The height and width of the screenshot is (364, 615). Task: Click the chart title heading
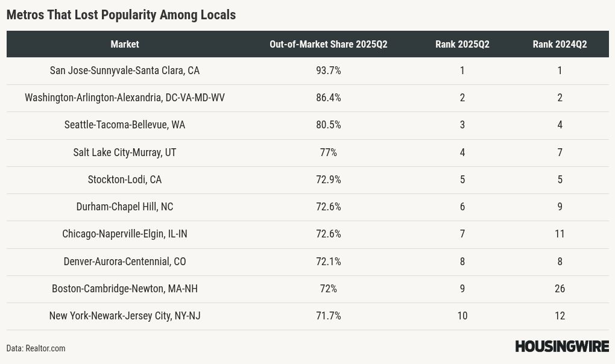tap(121, 15)
